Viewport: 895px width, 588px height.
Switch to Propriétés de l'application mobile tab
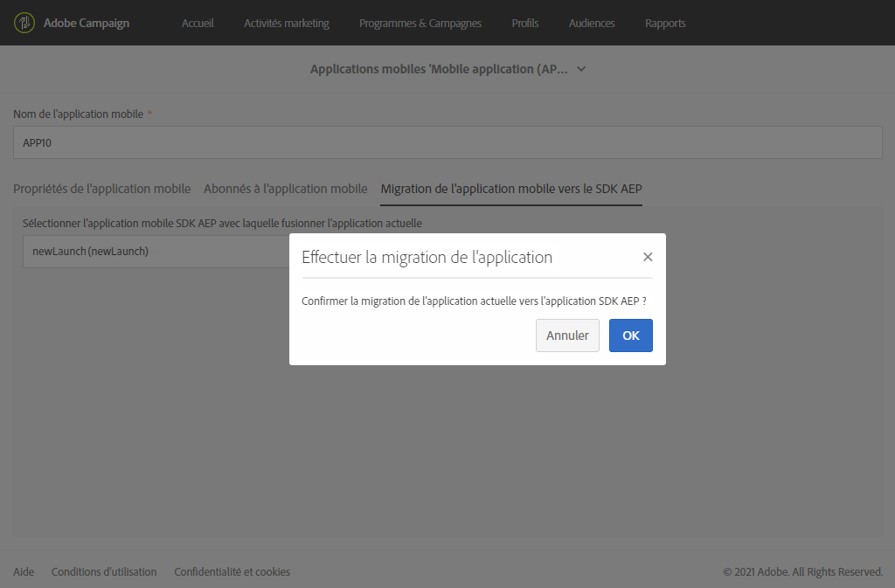(x=101, y=189)
